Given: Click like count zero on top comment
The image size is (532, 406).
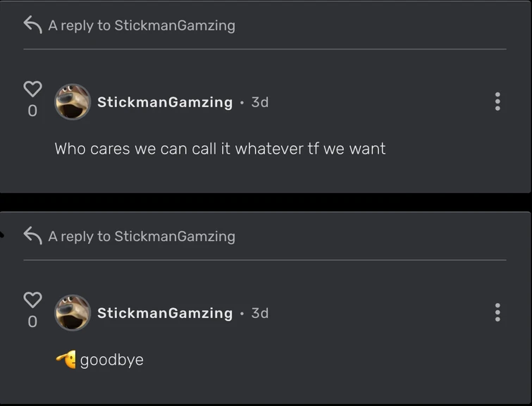Looking at the screenshot, I should [x=32, y=111].
